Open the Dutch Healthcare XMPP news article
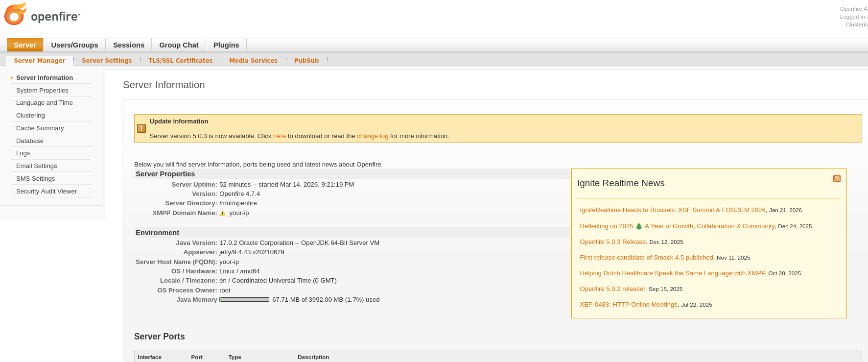 (x=672, y=273)
